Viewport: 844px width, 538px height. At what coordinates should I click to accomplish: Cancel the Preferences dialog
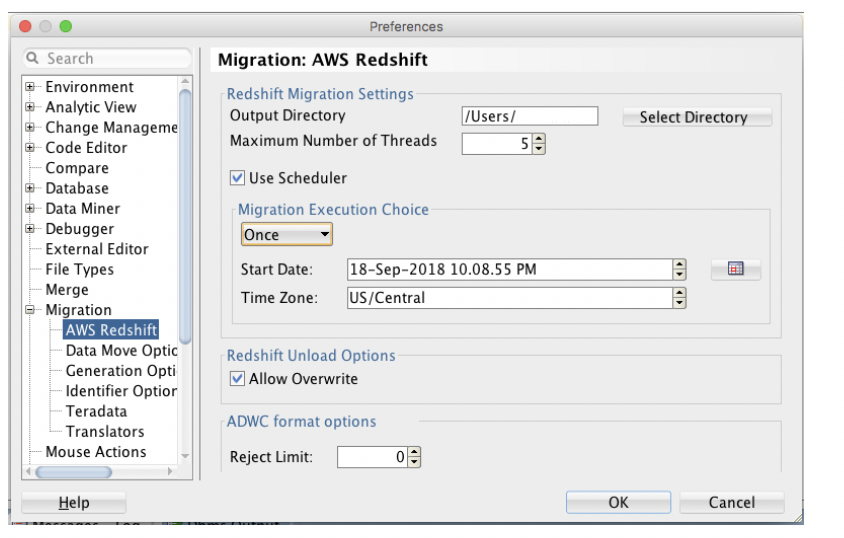click(731, 502)
